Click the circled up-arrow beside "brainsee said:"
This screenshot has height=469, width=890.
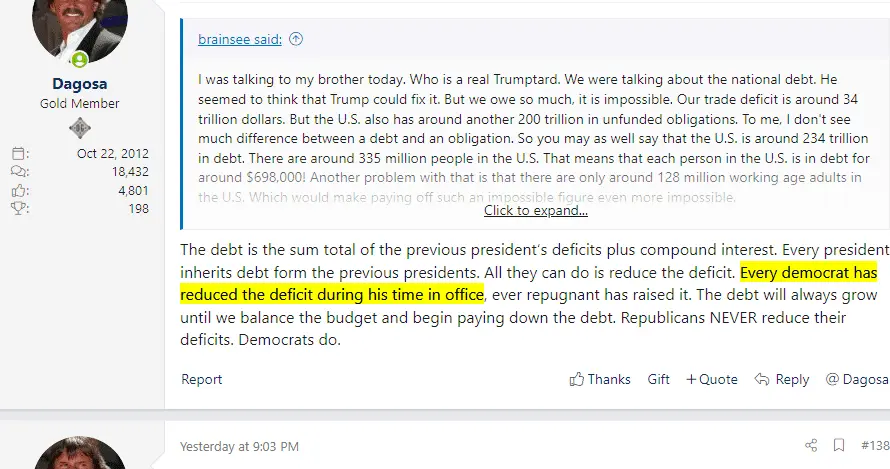pyautogui.click(x=296, y=40)
